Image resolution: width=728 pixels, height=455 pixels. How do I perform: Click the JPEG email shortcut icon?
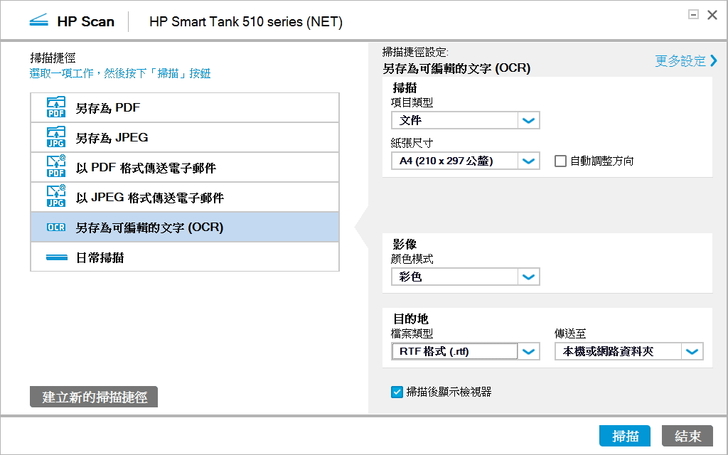[x=56, y=197]
